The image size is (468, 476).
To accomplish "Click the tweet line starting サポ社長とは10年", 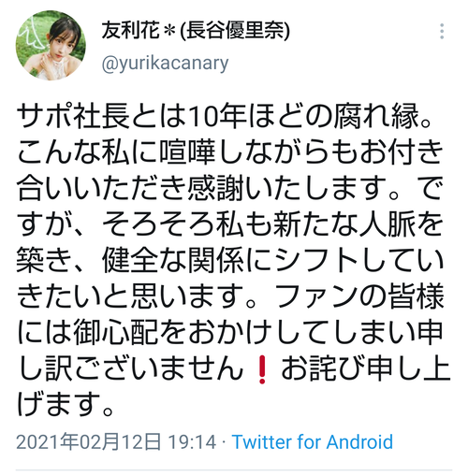I will pos(224,116).
